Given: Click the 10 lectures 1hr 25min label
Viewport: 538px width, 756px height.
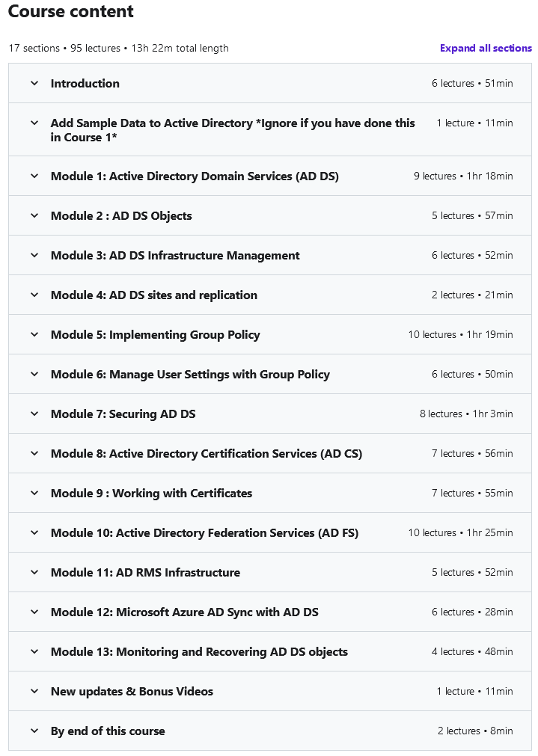Looking at the screenshot, I should 460,532.
